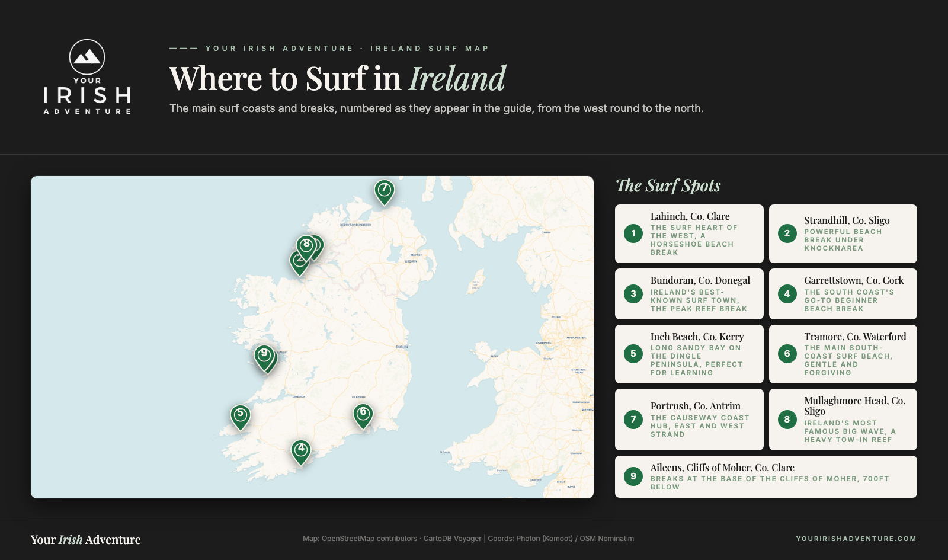Click the Limerick label on the map
The image size is (948, 560).
pos(299,397)
